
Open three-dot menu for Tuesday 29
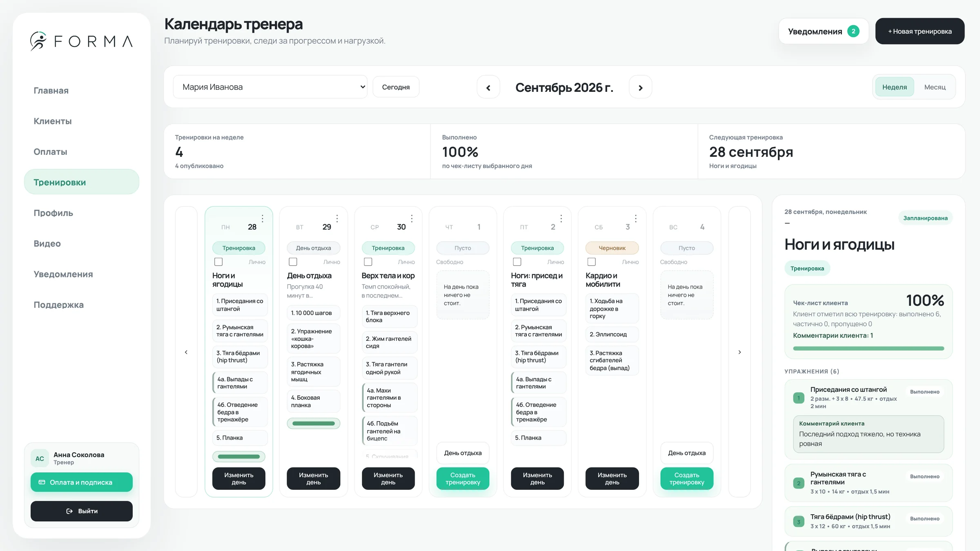point(337,218)
